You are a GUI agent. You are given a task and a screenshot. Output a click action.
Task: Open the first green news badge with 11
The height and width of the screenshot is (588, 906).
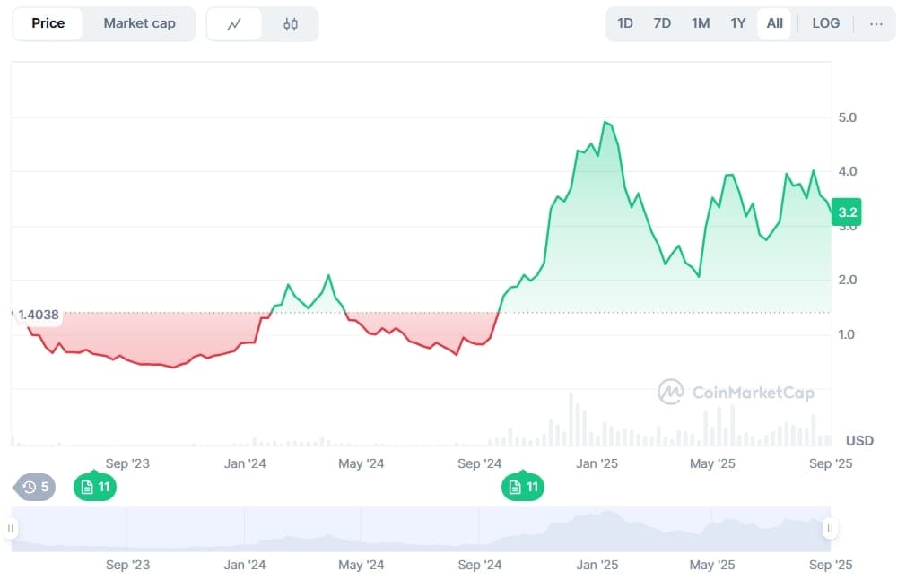(94, 487)
